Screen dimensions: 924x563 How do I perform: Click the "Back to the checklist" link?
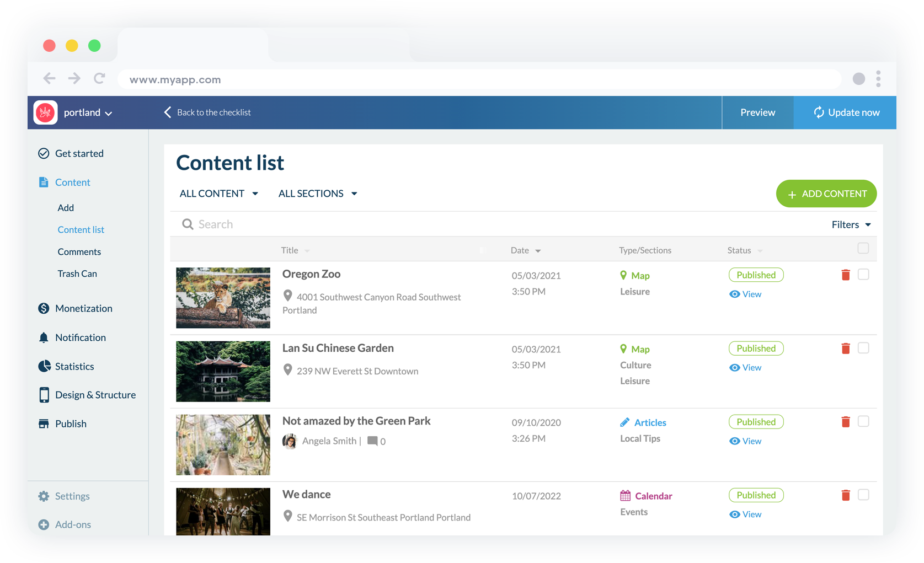pos(213,112)
